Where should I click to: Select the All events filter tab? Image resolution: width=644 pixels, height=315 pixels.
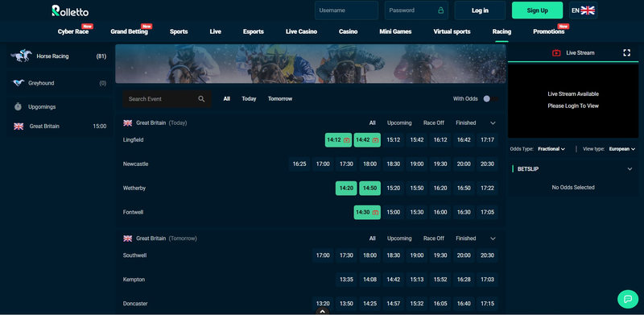click(x=227, y=99)
